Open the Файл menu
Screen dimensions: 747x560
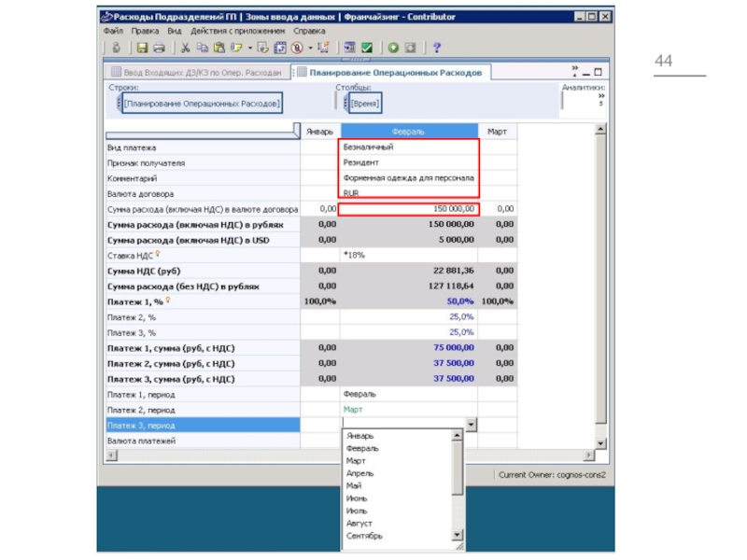pos(113,31)
